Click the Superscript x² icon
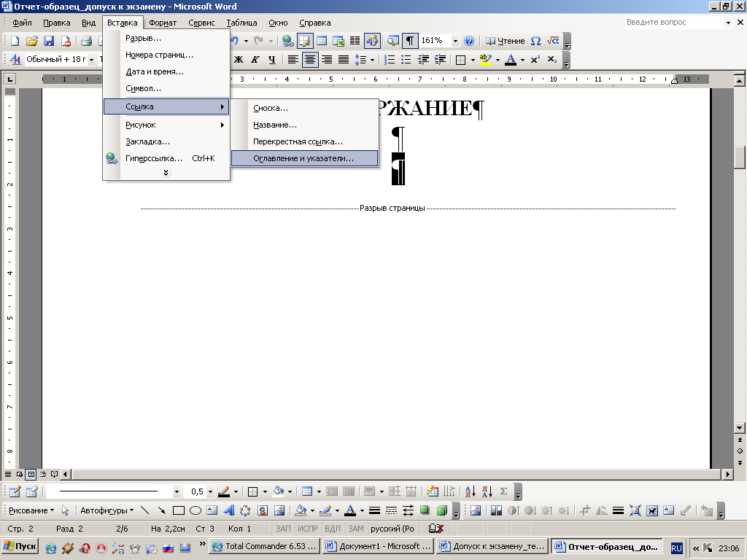The height and width of the screenshot is (560, 747). pos(535,60)
